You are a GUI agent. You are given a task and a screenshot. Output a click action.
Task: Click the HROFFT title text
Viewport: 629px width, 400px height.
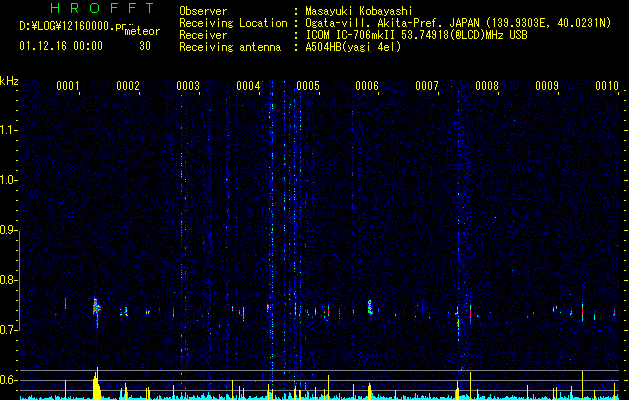(102, 8)
